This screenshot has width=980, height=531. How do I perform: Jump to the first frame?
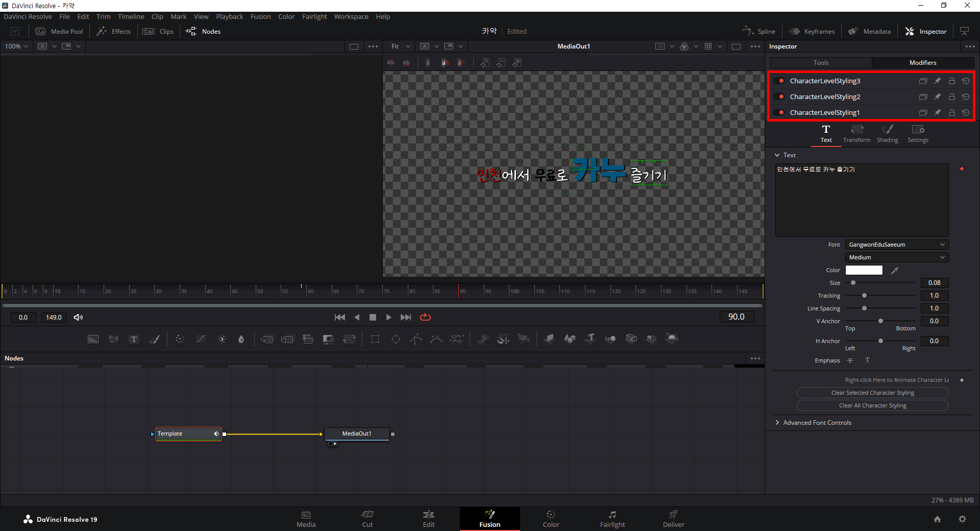click(339, 317)
